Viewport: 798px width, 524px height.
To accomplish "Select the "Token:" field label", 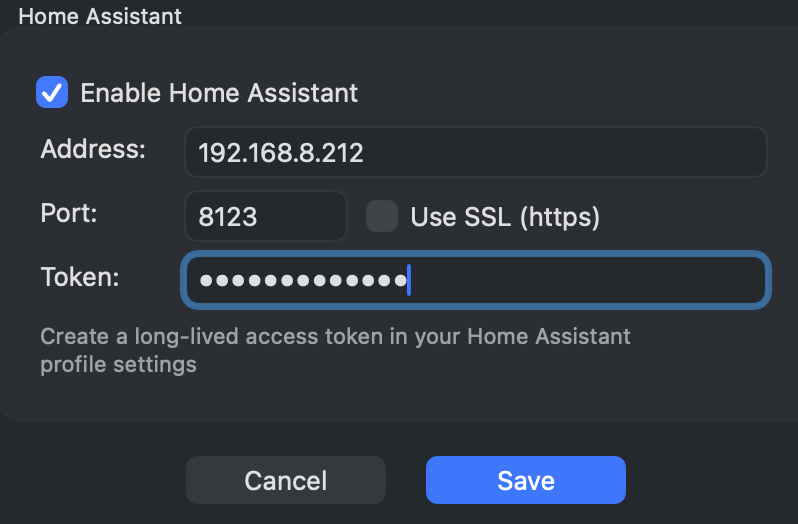I will coord(80,277).
